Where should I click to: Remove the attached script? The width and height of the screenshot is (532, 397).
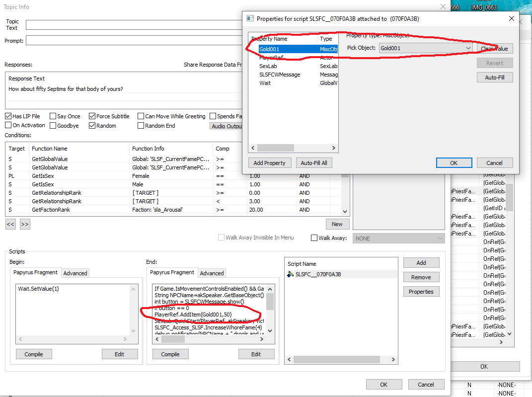421,277
